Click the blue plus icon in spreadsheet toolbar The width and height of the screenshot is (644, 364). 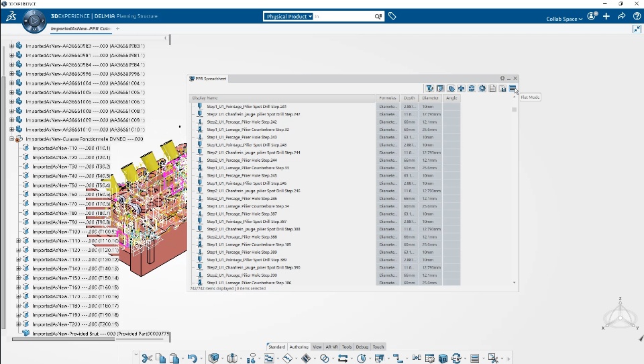pyautogui.click(x=461, y=89)
